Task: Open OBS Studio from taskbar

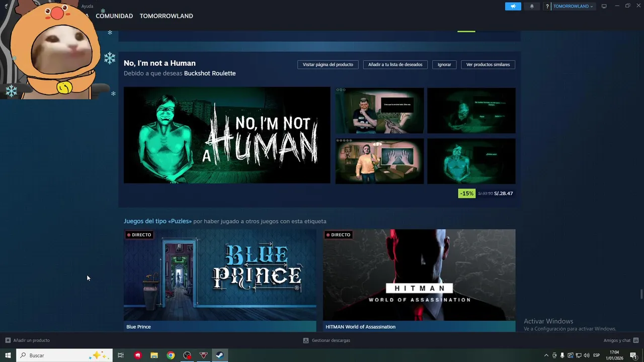Action: (x=187, y=355)
